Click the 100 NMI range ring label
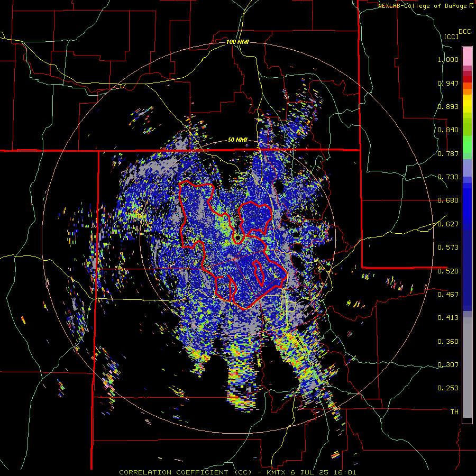Image resolution: width=476 pixels, height=476 pixels. pos(237,42)
